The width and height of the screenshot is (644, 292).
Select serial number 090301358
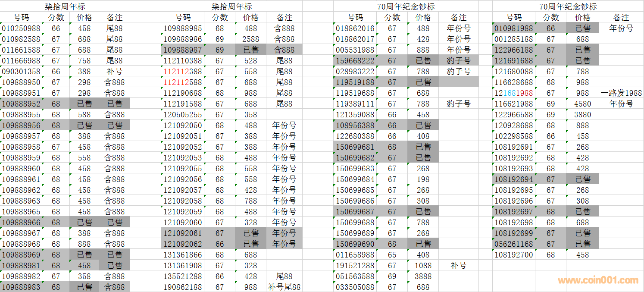point(21,72)
